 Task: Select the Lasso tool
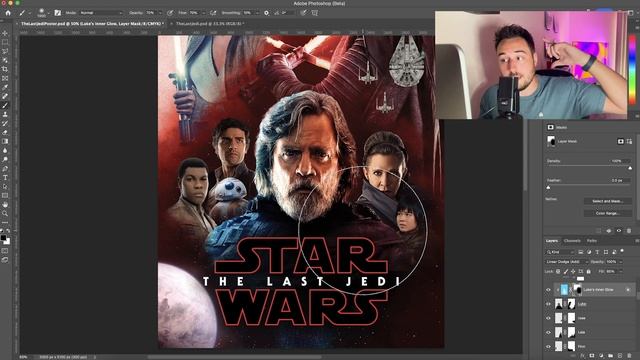5,51
